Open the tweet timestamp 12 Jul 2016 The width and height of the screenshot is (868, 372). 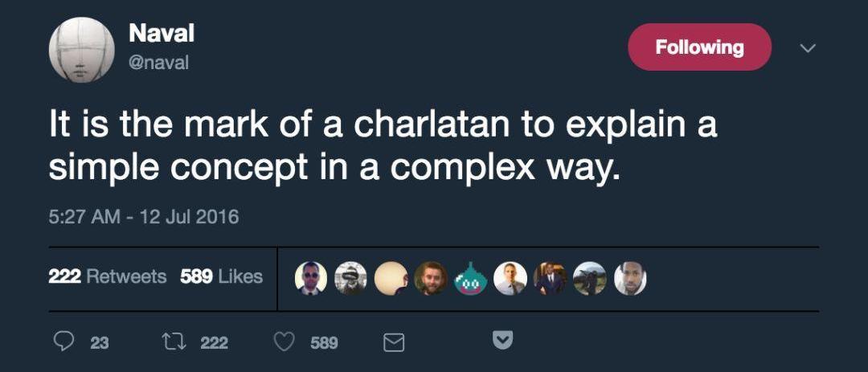tap(144, 217)
